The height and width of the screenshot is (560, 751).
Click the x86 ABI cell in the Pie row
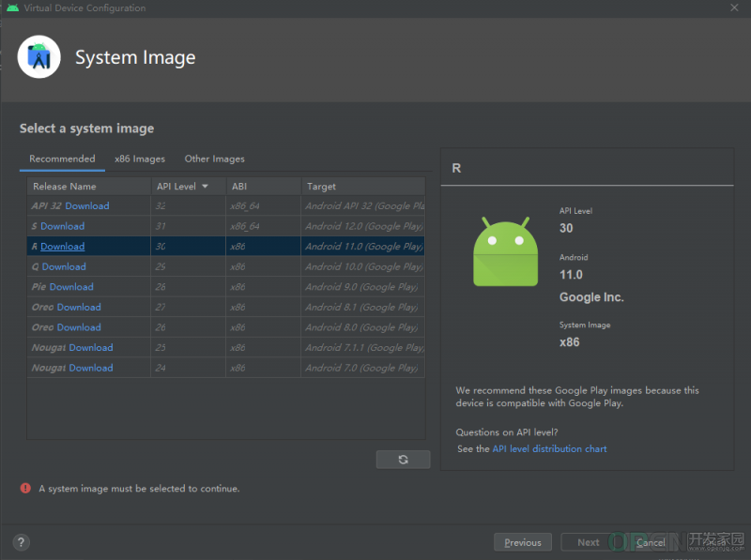click(264, 287)
